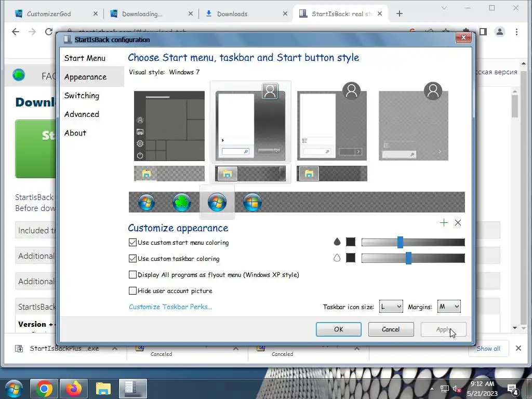This screenshot has width=532, height=399.
Task: Open the network tray icon
Action: tap(445, 389)
